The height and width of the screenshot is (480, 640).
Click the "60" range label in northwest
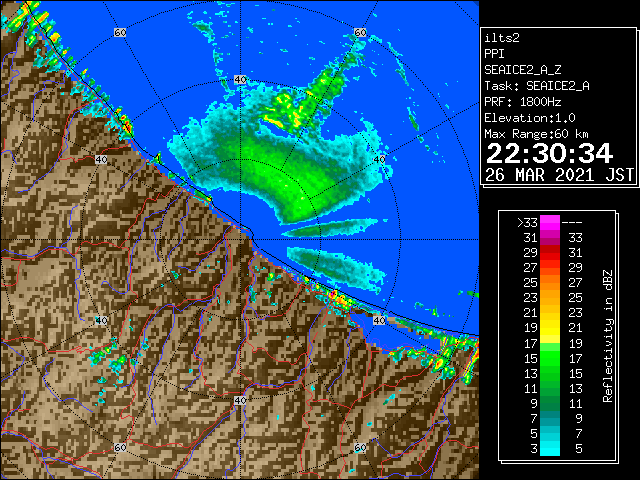click(x=120, y=32)
